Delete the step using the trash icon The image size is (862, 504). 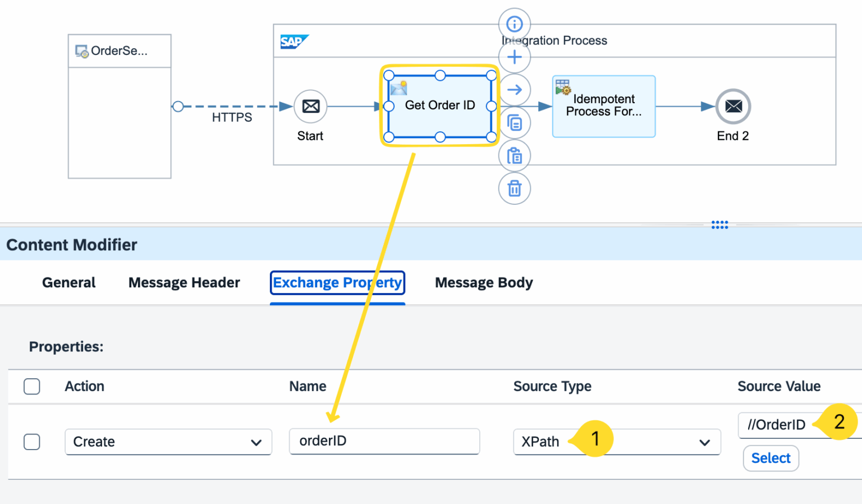(514, 189)
